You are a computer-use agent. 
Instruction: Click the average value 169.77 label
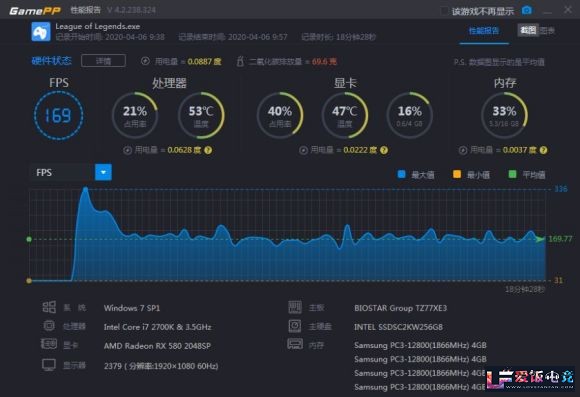[x=560, y=239]
